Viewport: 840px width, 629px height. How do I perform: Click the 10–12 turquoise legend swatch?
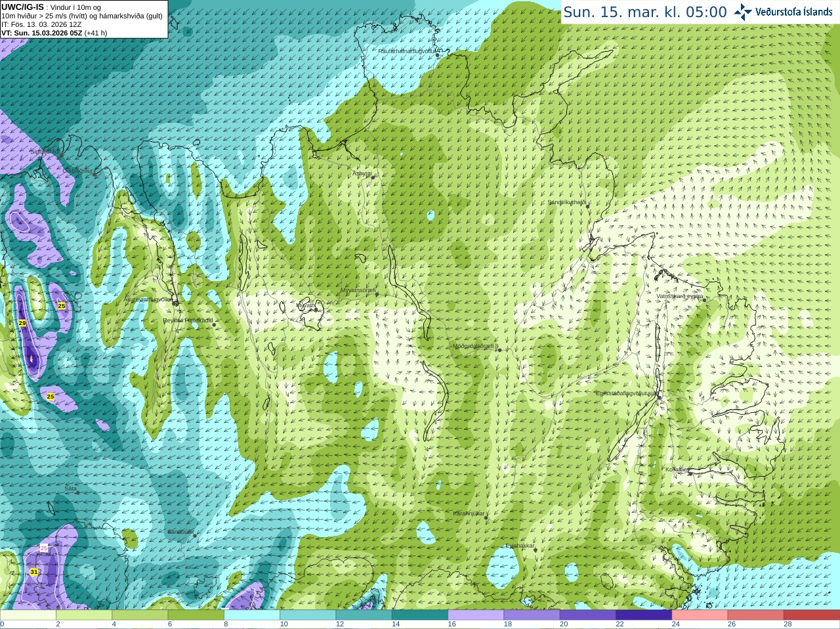coord(308,615)
